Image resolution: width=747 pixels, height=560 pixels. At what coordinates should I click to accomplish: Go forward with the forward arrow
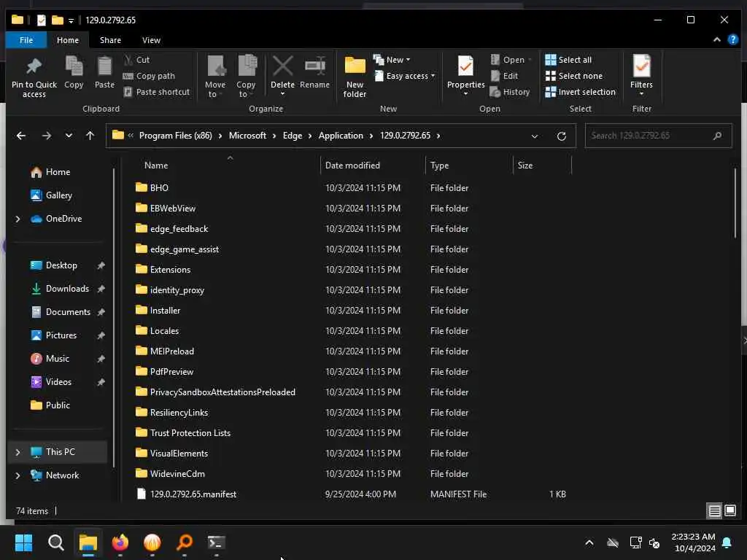(46, 136)
